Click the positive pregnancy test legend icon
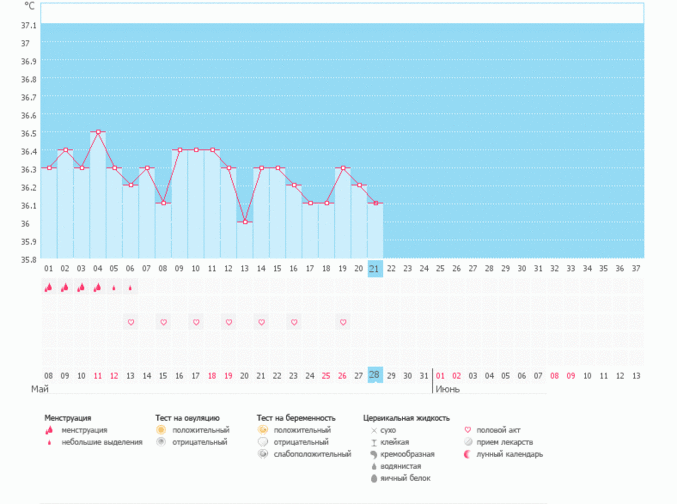Image resolution: width=677 pixels, height=504 pixels. click(262, 430)
